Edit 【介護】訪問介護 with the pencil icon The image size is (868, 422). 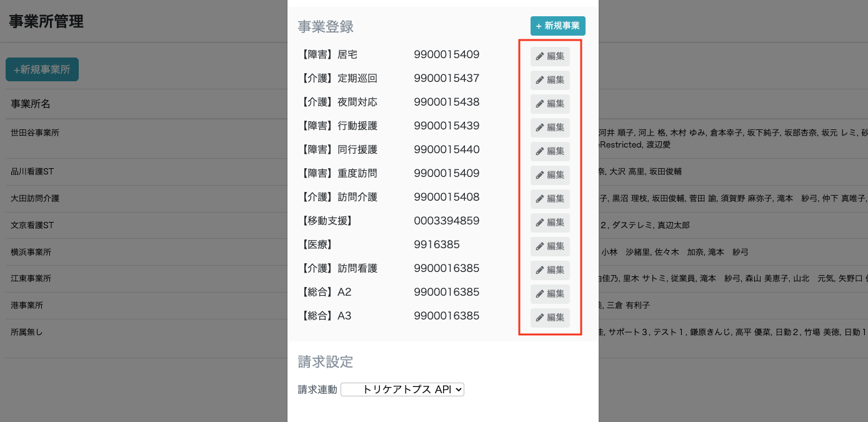coord(550,199)
